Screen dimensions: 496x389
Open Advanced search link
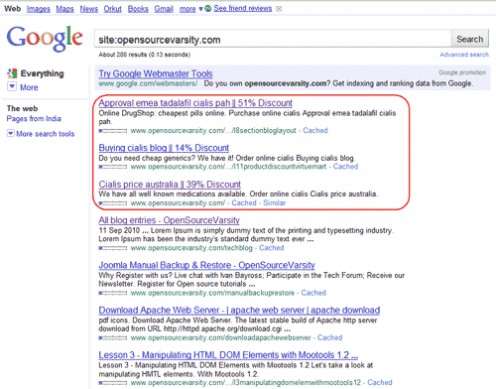464,55
